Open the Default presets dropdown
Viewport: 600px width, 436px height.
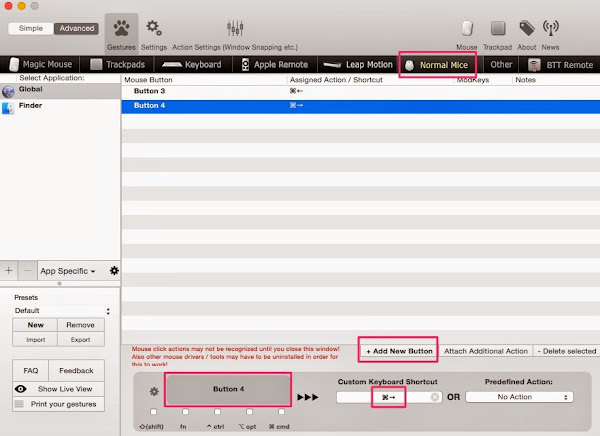pos(62,311)
